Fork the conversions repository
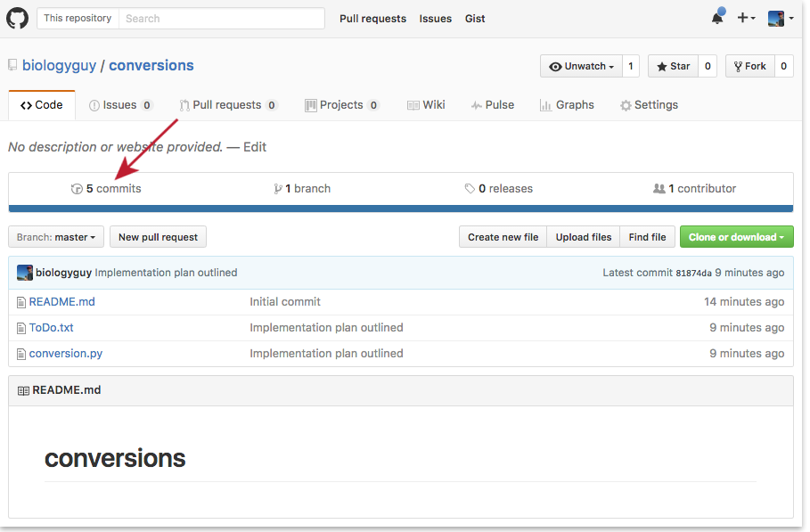This screenshot has height=532, width=810. tap(750, 66)
